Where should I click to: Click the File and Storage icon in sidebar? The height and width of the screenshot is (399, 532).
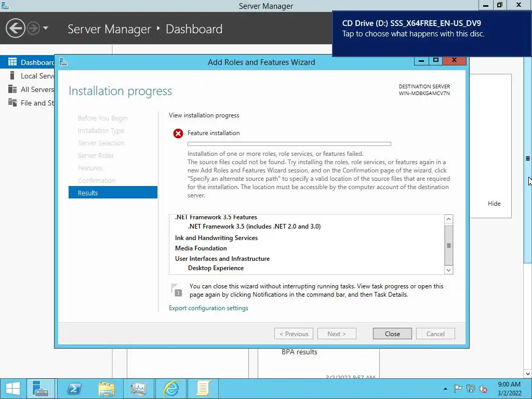click(12, 102)
